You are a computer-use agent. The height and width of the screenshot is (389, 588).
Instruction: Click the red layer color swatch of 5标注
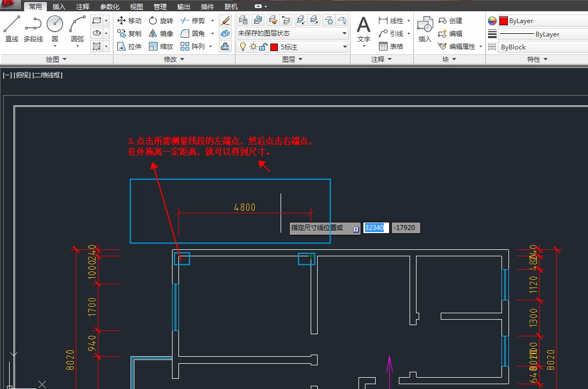(x=274, y=47)
